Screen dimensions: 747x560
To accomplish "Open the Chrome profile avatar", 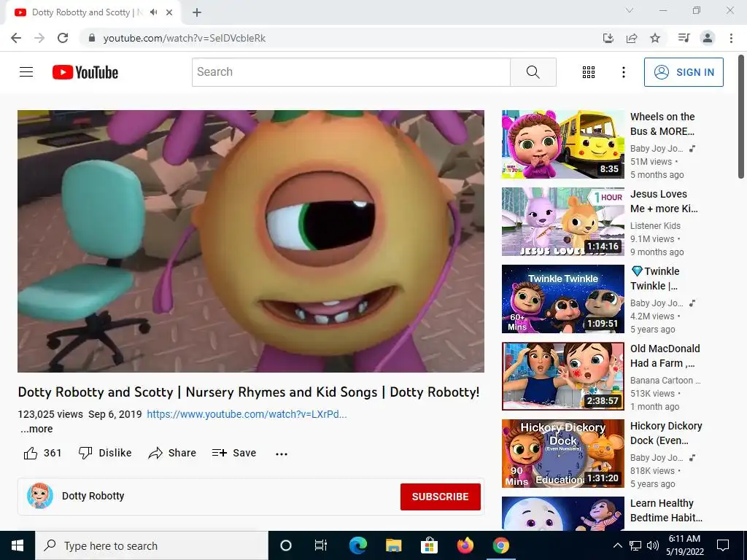I will click(708, 38).
